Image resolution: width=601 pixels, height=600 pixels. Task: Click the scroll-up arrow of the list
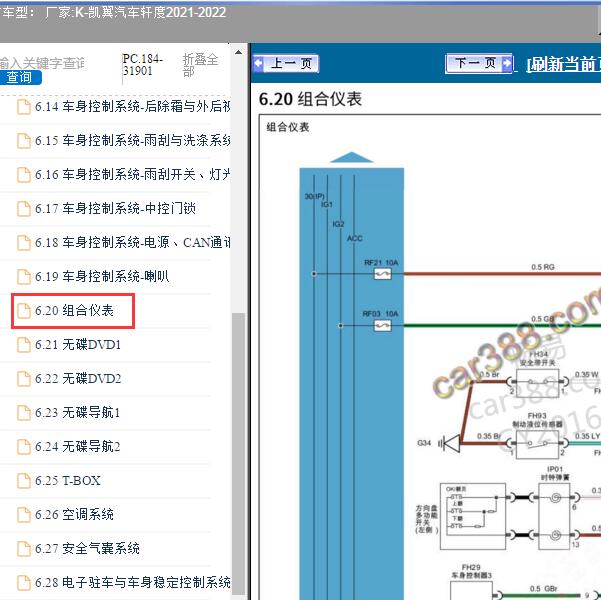(x=238, y=52)
